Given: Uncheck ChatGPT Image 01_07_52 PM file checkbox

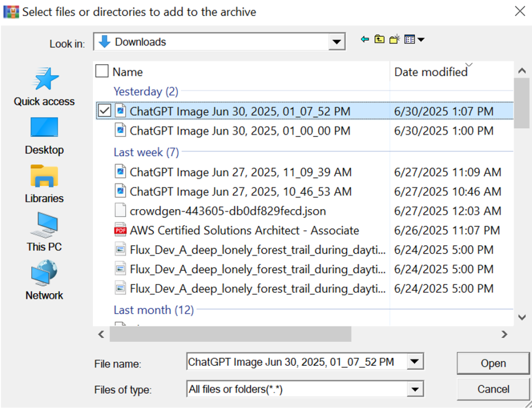Looking at the screenshot, I should (104, 111).
